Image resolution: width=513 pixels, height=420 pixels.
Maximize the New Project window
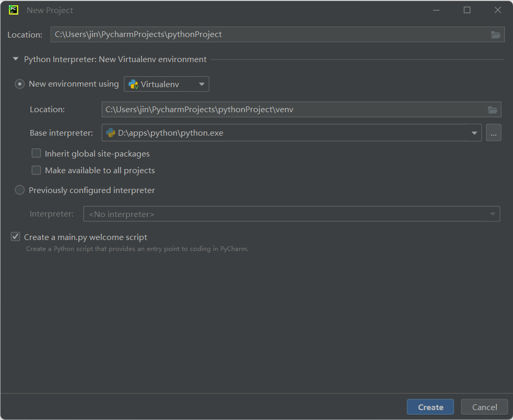[x=467, y=10]
